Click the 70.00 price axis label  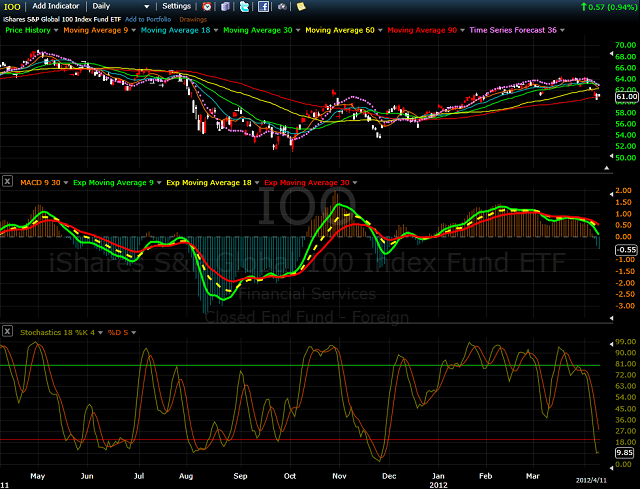[626, 45]
